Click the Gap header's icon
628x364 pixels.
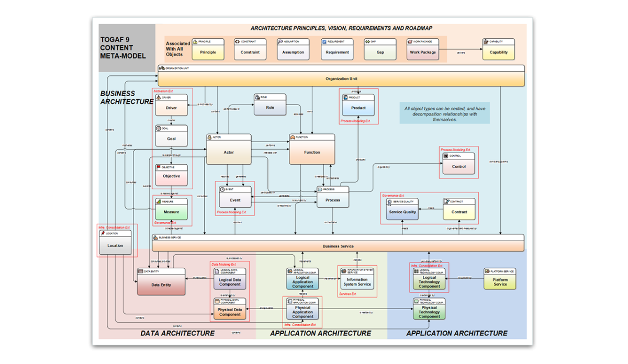[x=367, y=41]
